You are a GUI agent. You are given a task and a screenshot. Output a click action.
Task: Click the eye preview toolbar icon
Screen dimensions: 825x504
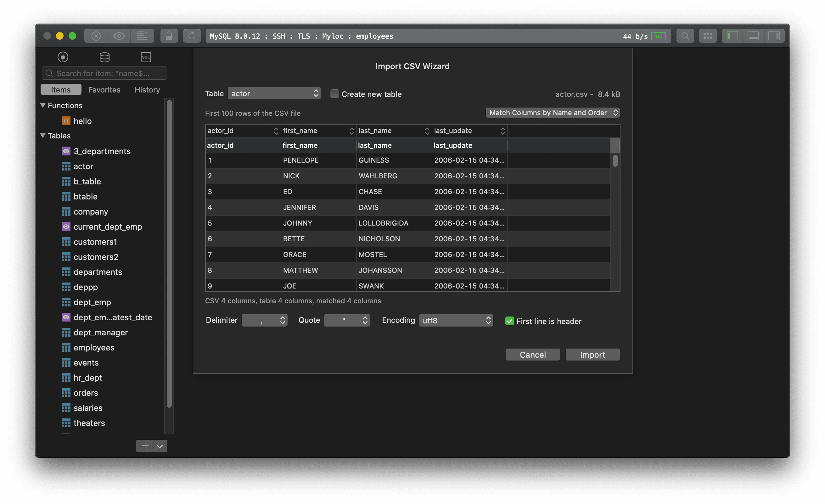(119, 36)
